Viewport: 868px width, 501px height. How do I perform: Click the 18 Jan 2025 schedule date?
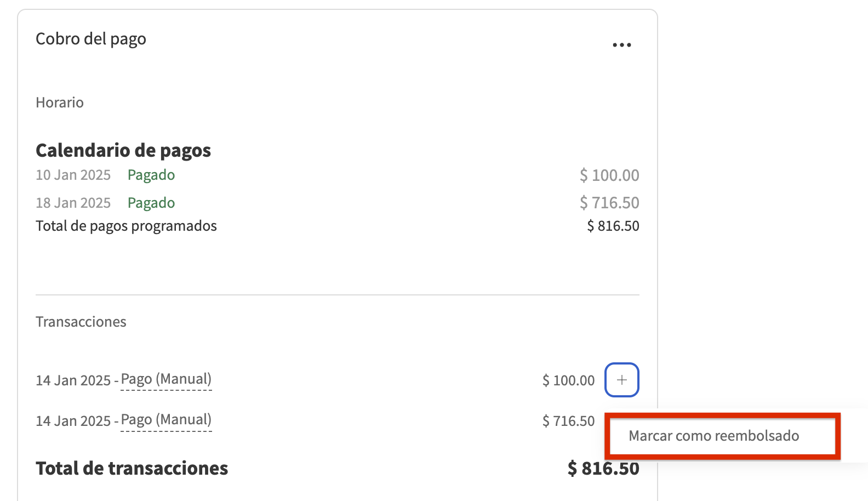click(73, 203)
